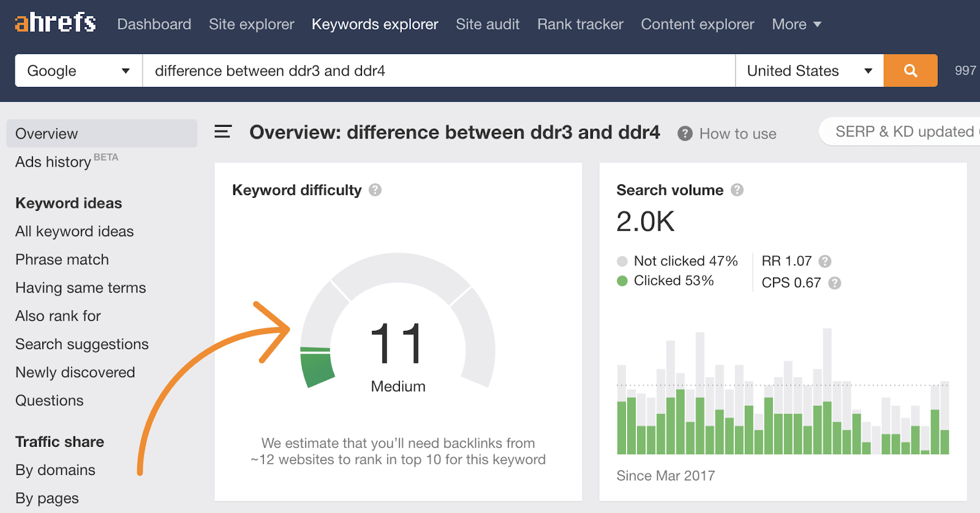The image size is (980, 513).
Task: Open Ads history BETA link
Action: click(54, 162)
